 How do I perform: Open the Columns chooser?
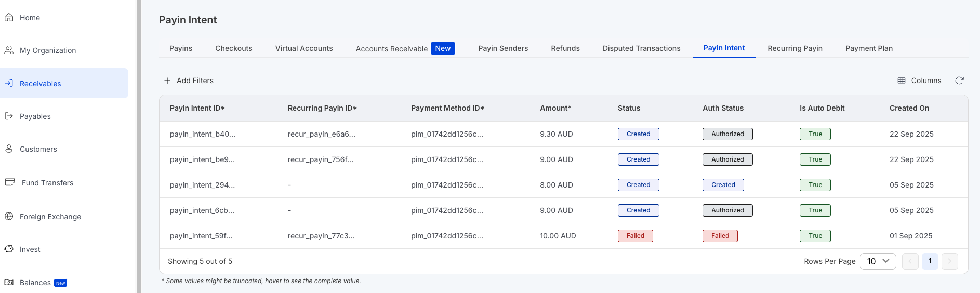pos(919,81)
